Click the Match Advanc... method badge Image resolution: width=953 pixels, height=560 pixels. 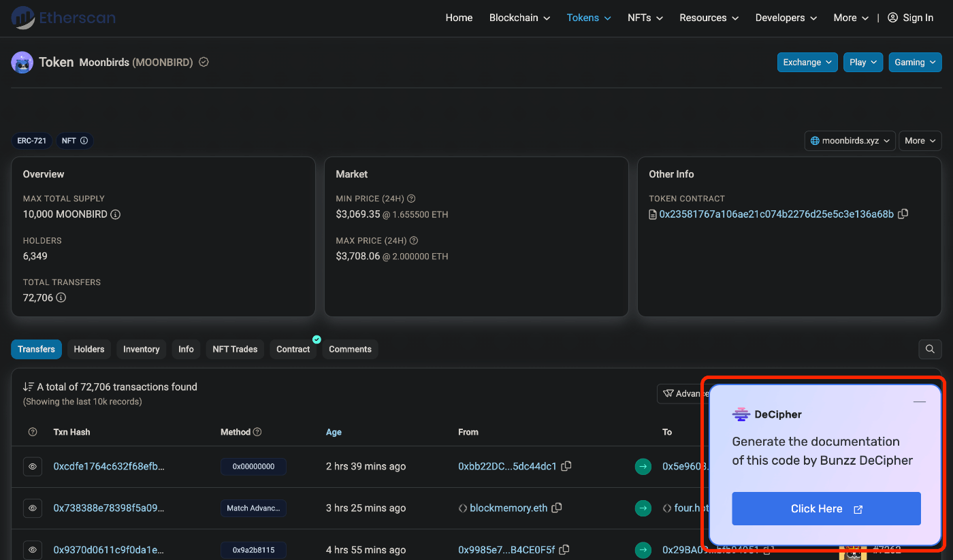tap(253, 508)
